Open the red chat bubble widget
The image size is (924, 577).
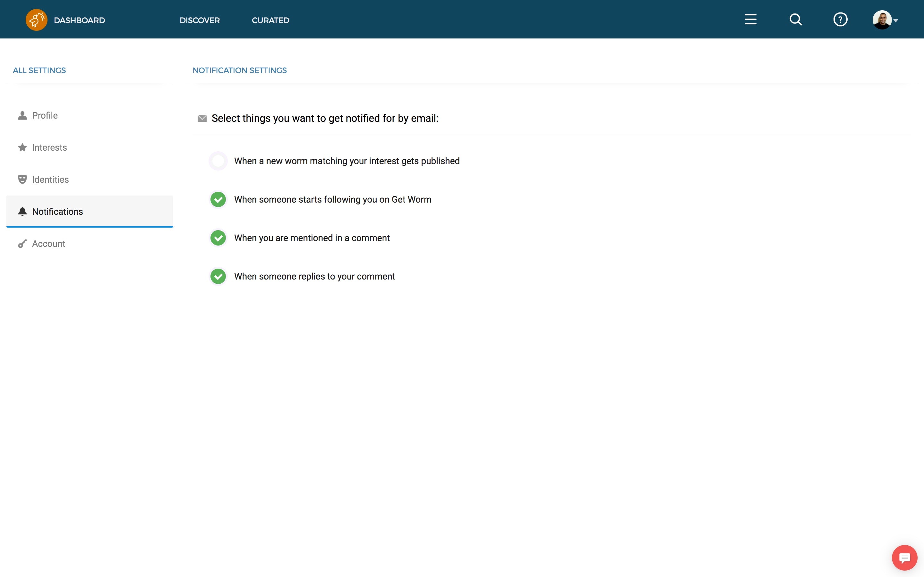904,558
